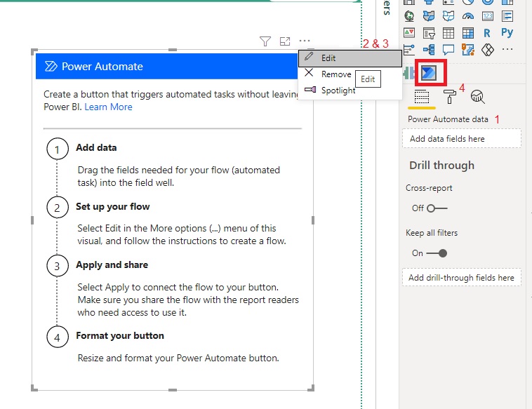The width and height of the screenshot is (532, 409).
Task: Click the X icon beside Remove
Action: click(309, 72)
